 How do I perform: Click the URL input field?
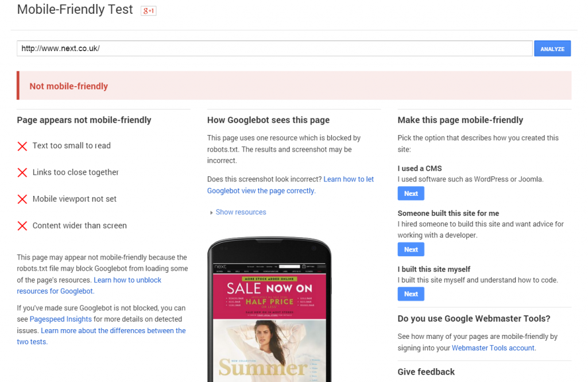coord(274,49)
